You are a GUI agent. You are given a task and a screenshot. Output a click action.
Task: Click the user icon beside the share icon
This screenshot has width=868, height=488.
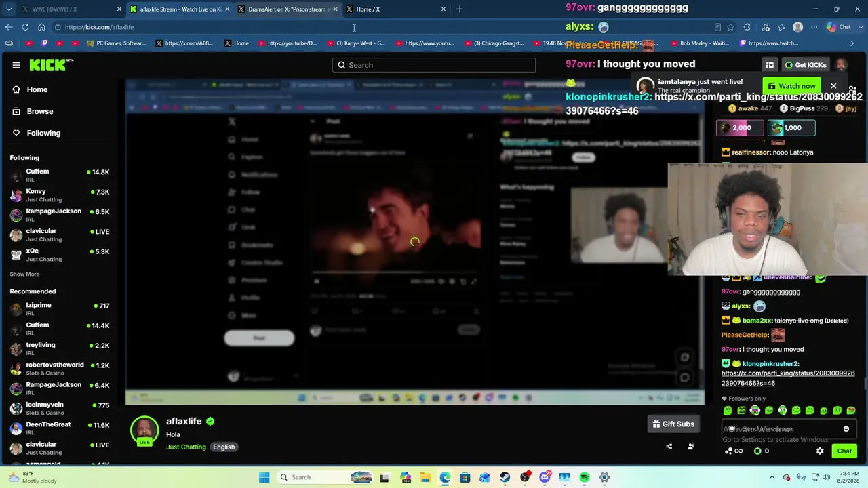(x=690, y=447)
